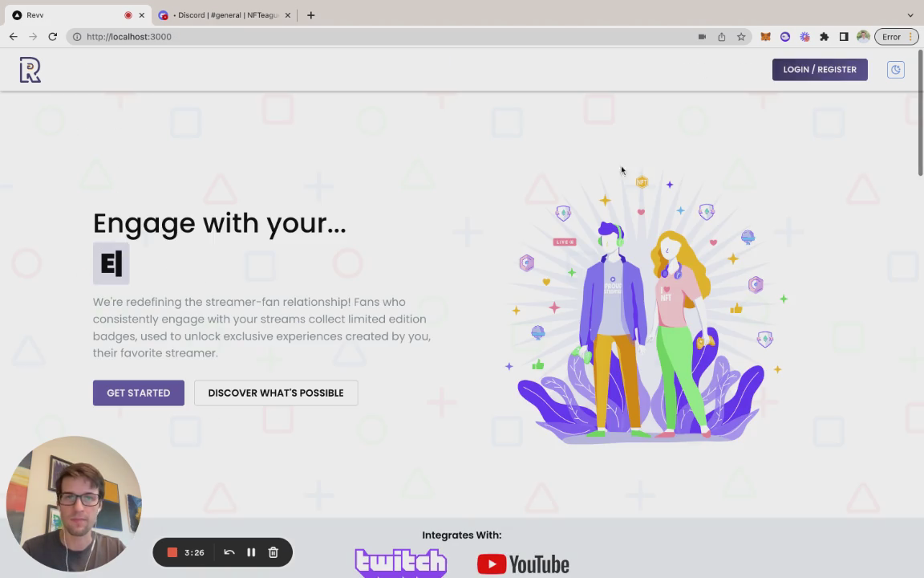This screenshot has height=578, width=924.
Task: Click the webcam bubble of the presenter
Action: [74, 504]
